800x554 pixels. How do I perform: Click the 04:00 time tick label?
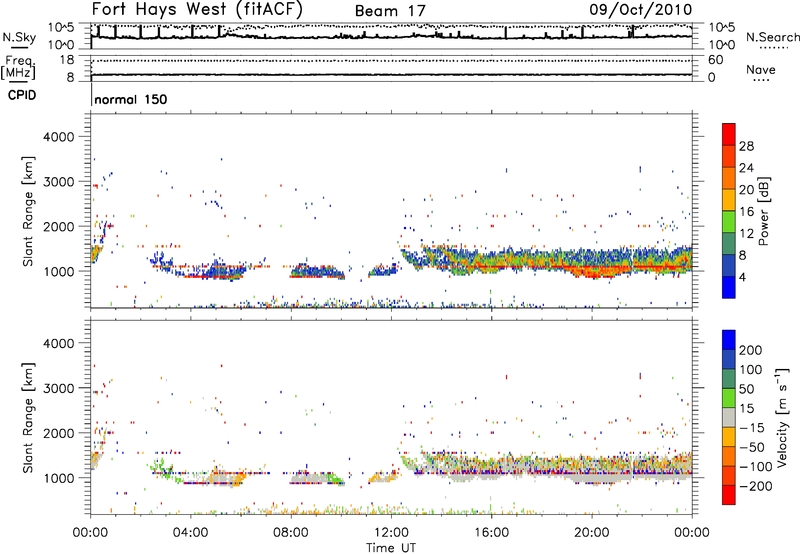coord(190,533)
